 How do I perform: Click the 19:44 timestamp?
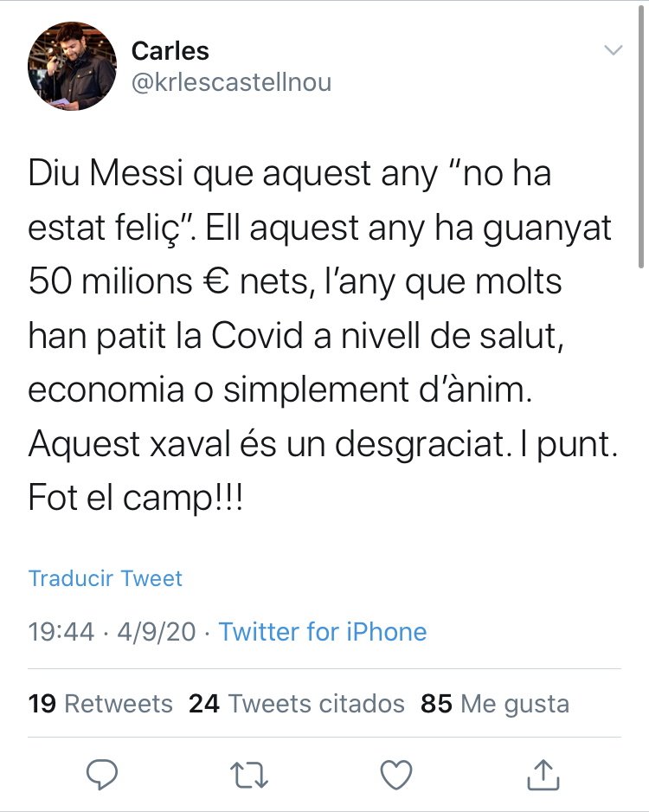[61, 632]
